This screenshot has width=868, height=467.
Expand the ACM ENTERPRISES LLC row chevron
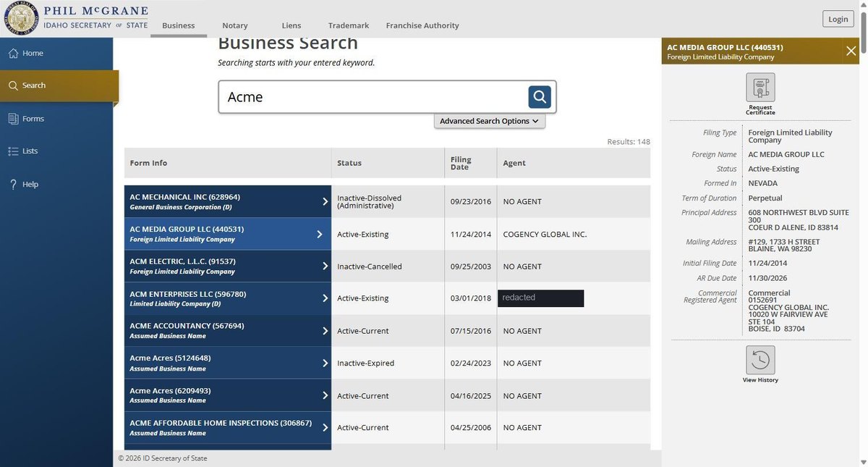(x=325, y=298)
